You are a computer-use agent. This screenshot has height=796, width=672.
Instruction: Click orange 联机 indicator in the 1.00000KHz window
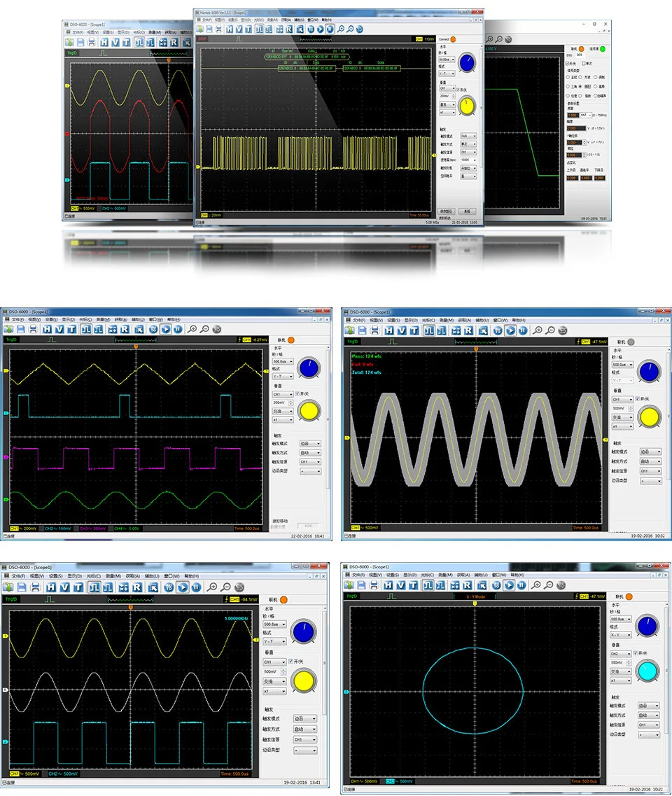[283, 600]
